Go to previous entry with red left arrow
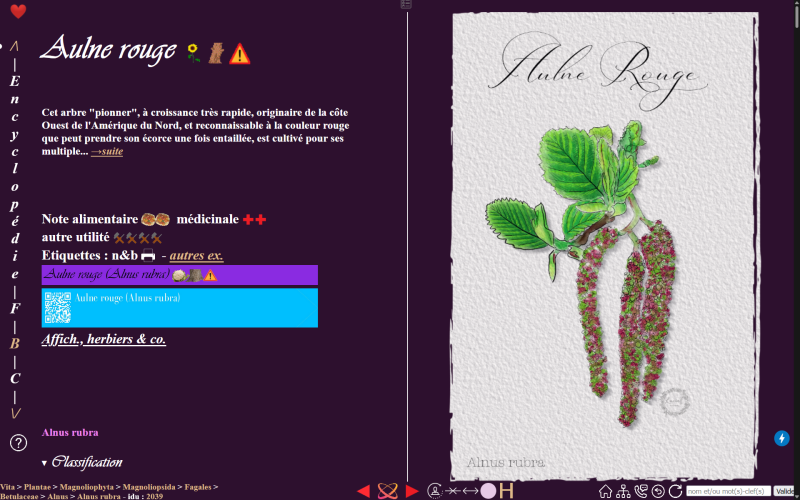This screenshot has height=500, width=800. [363, 491]
